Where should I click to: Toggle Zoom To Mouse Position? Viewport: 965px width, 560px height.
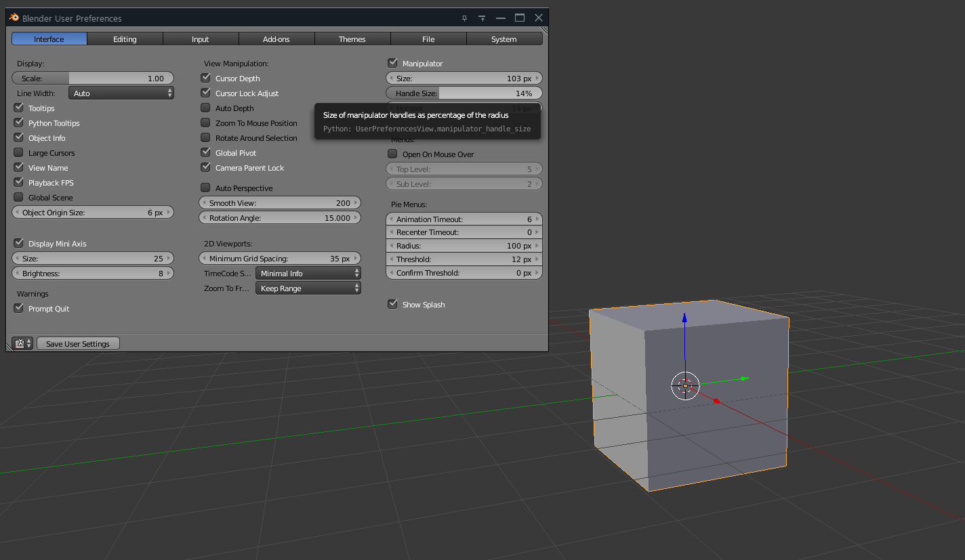(205, 123)
